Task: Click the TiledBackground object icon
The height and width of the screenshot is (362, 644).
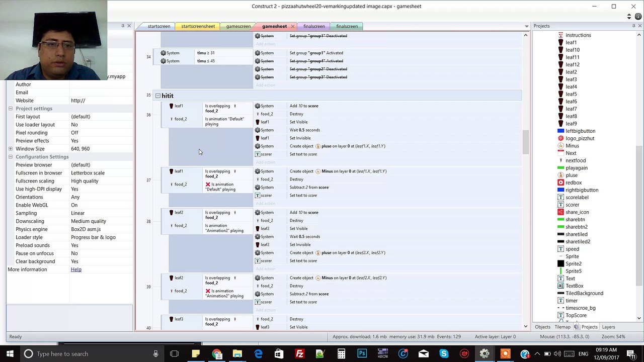Action: click(561, 293)
